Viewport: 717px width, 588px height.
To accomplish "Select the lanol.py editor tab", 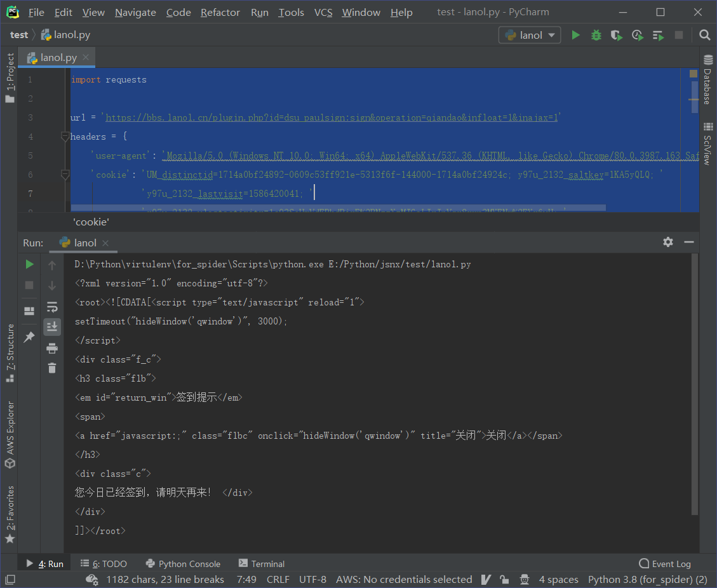I will point(57,57).
